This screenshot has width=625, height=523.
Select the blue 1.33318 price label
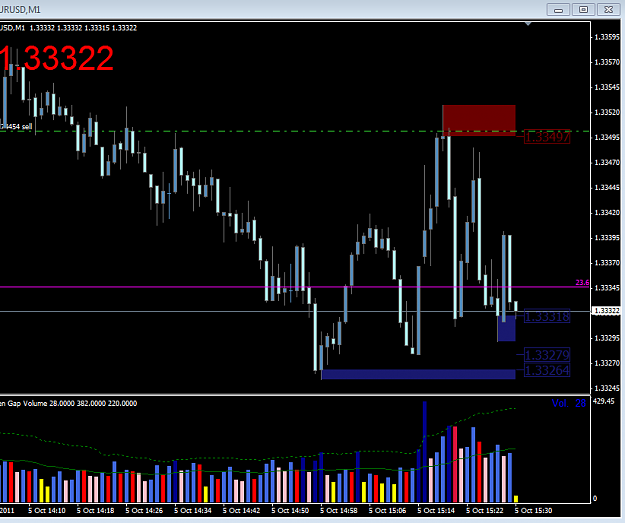[x=547, y=317]
